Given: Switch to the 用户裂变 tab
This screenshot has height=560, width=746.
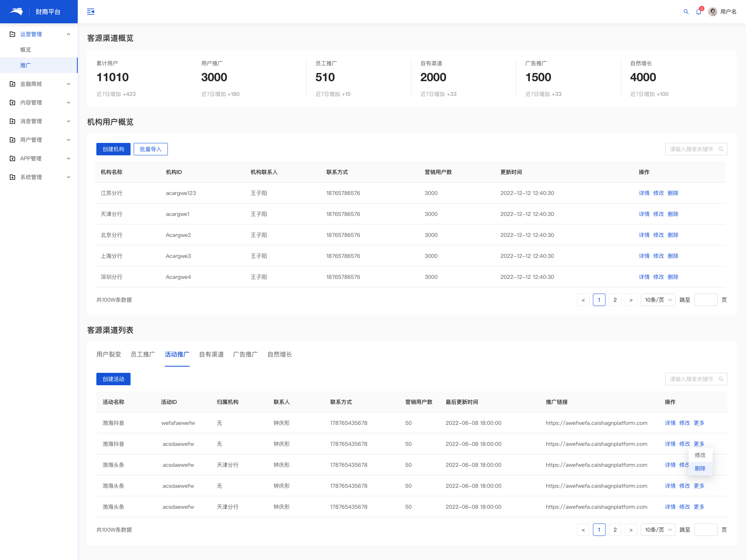Looking at the screenshot, I should 109,354.
